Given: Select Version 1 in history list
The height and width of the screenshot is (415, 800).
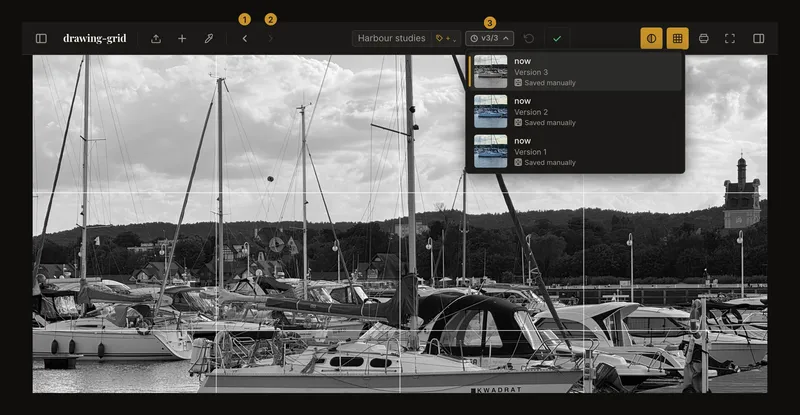Looking at the screenshot, I should [575, 151].
